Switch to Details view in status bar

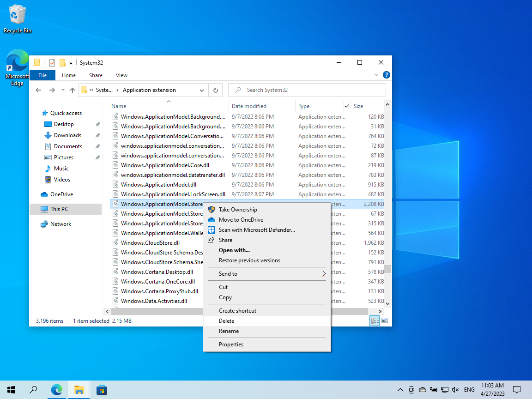(375, 320)
